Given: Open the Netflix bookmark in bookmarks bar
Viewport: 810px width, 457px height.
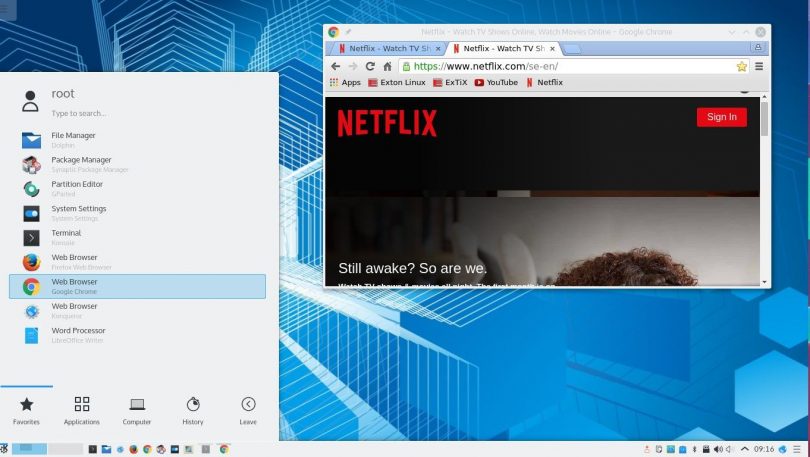Looking at the screenshot, I should pos(544,82).
